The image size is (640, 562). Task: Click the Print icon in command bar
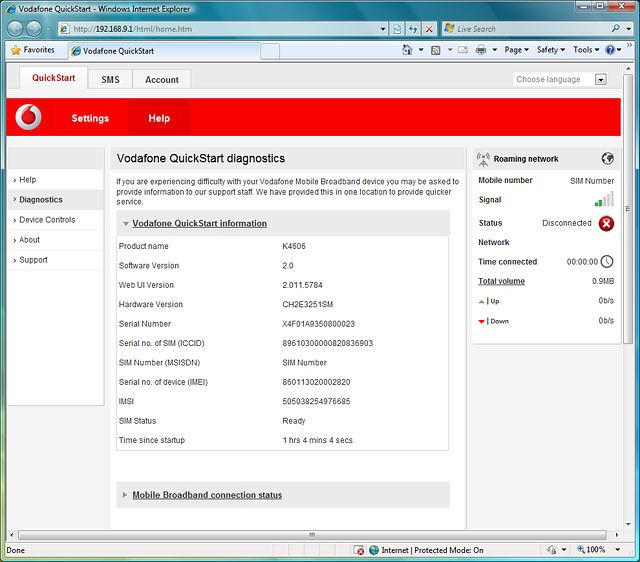[x=481, y=50]
